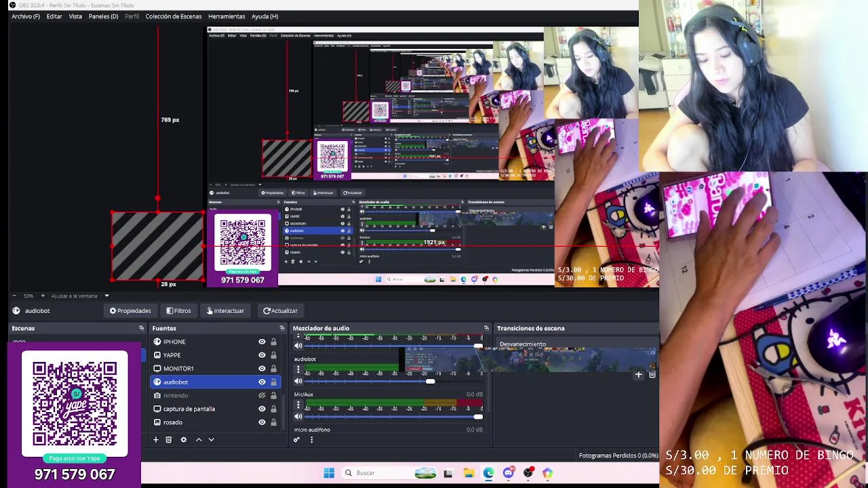The image size is (868, 488).
Task: Remove scene transition with trash icon
Action: (652, 374)
